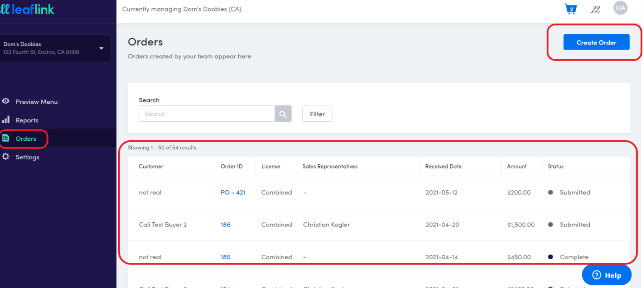Click the Help button
This screenshot has height=288, width=644.
pos(606,275)
